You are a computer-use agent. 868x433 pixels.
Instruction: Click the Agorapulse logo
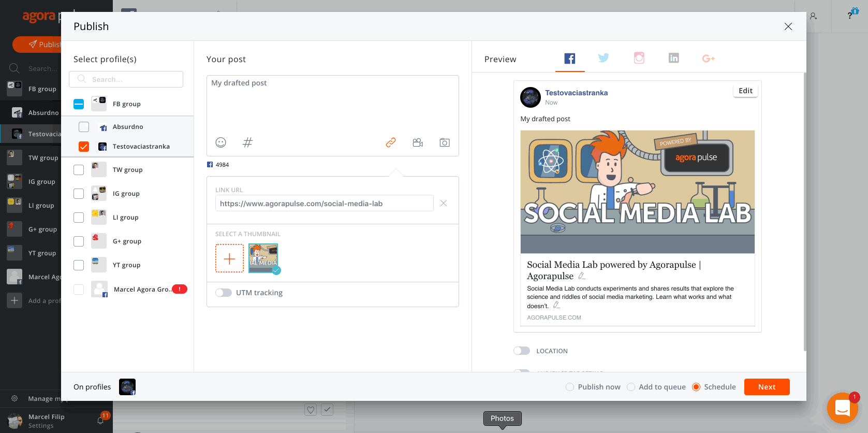41,17
